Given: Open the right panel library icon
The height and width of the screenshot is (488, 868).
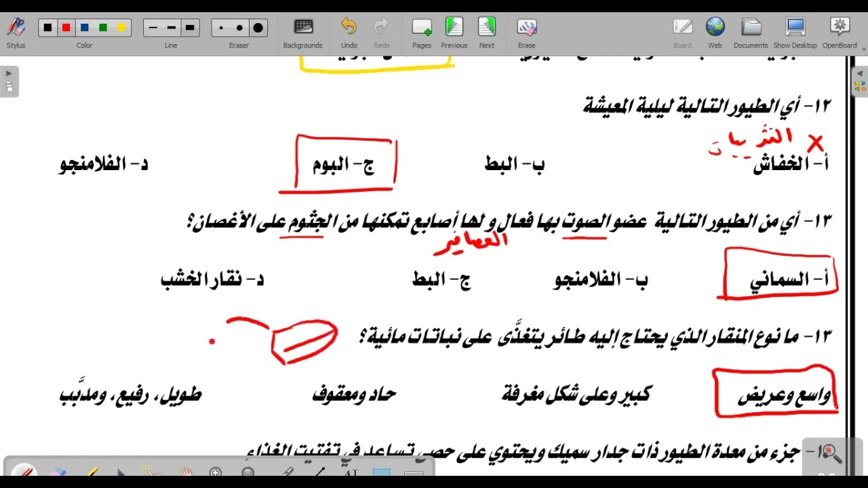Looking at the screenshot, I should [859, 87].
